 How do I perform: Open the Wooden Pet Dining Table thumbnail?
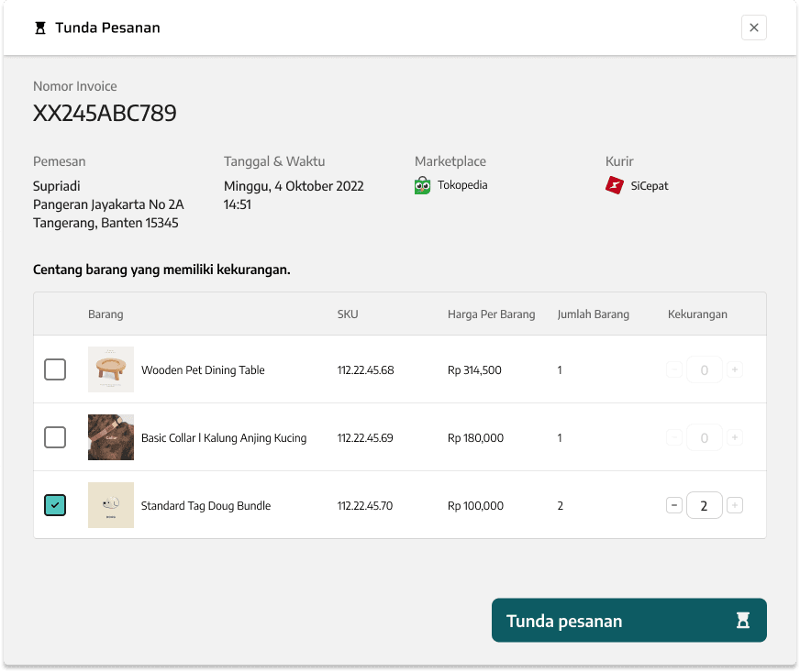(x=111, y=369)
